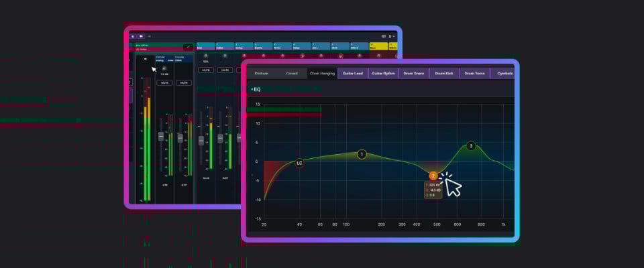Click the gain knob above 7.0 dB
The image size is (644, 268).
164,68
